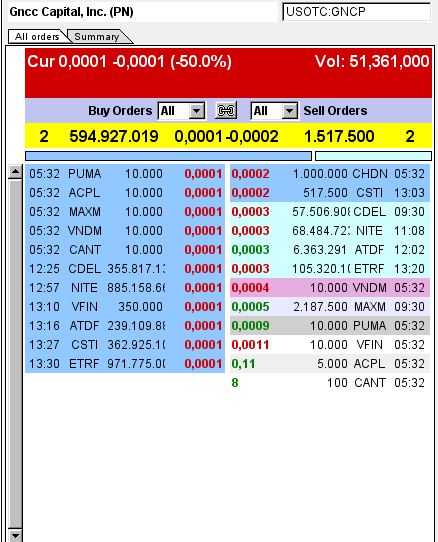Select the ATDF buy order at 13:16
The image size is (438, 542).
click(125, 326)
